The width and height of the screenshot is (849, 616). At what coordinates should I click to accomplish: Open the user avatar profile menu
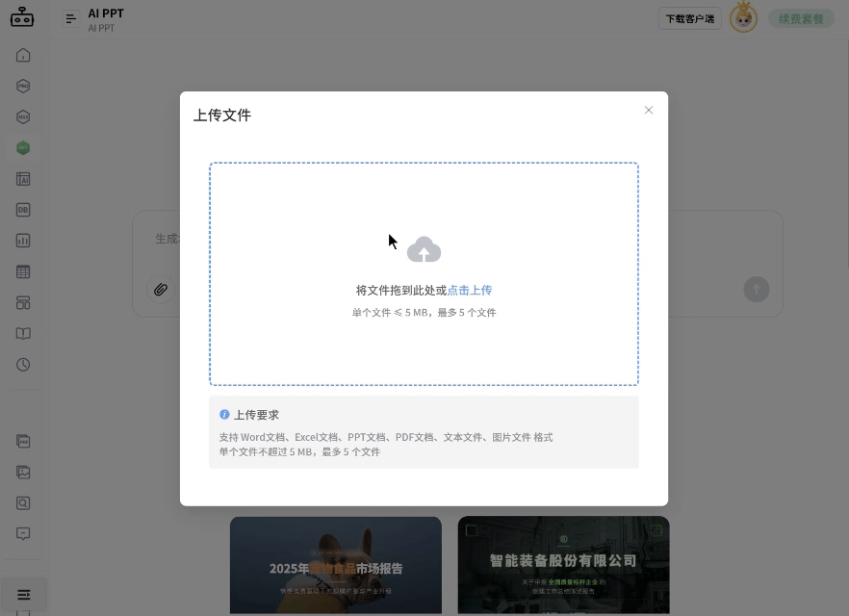click(743, 18)
